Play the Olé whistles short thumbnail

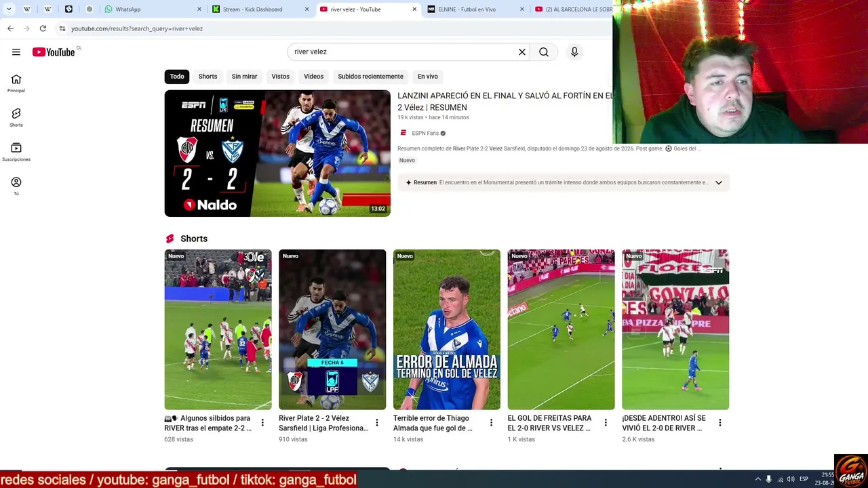point(218,329)
